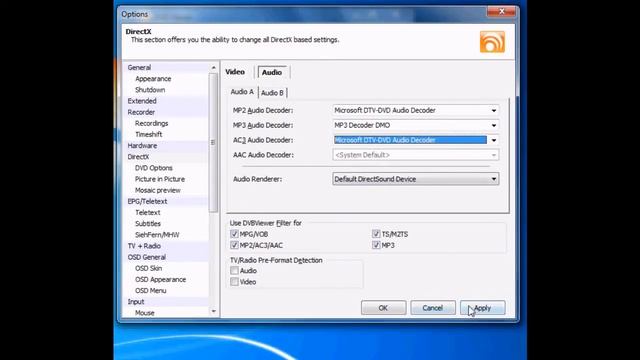Open the AAC Audio Decoder dropdown
640x360 pixels.
pos(416,155)
